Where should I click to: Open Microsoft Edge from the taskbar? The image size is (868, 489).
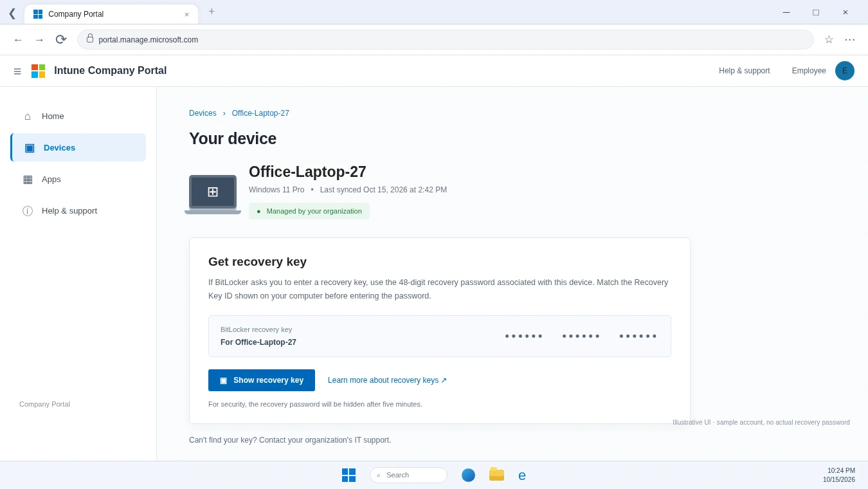[522, 475]
